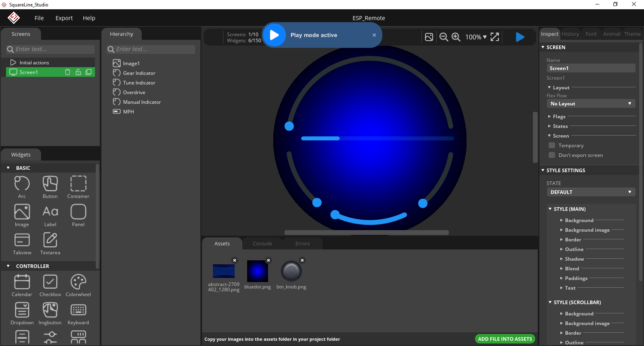Add an Image widget
644x346 pixels.
[x=22, y=215]
